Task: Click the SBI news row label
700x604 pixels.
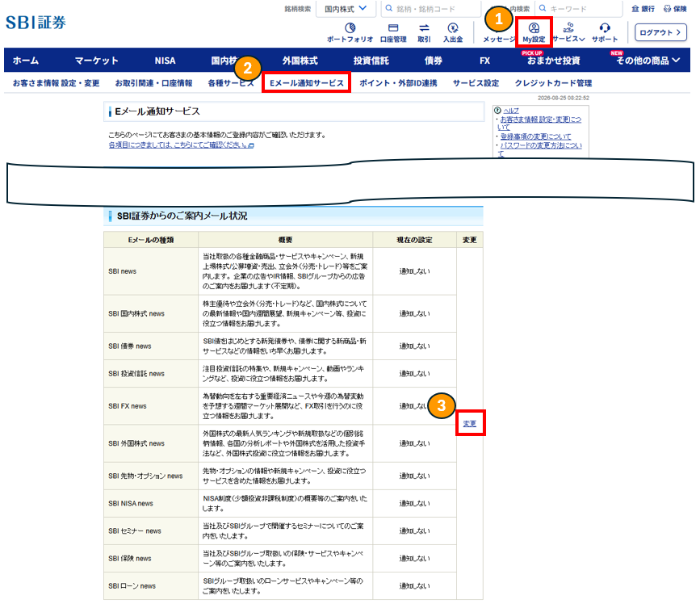Action: point(123,271)
